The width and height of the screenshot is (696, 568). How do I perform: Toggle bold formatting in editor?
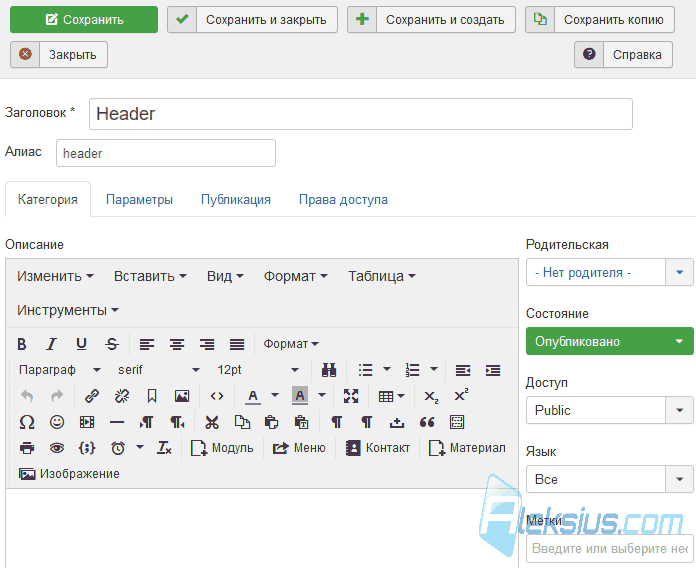tap(22, 344)
